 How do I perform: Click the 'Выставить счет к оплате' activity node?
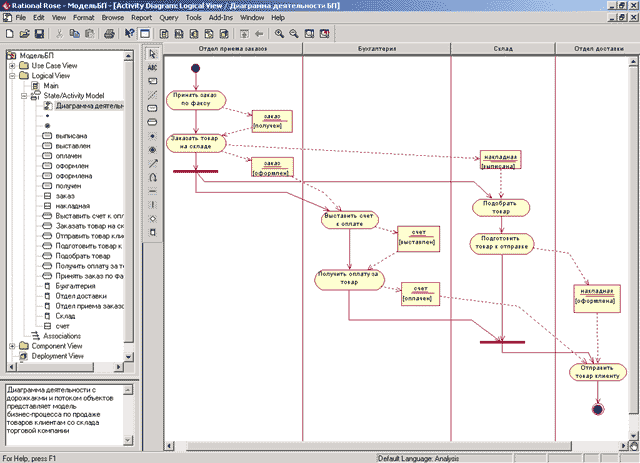click(349, 220)
